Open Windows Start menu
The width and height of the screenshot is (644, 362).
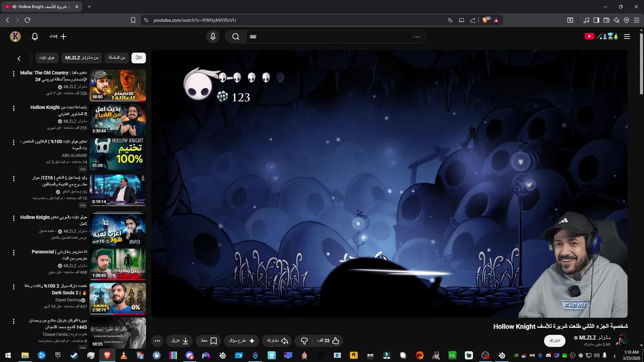coord(8,355)
